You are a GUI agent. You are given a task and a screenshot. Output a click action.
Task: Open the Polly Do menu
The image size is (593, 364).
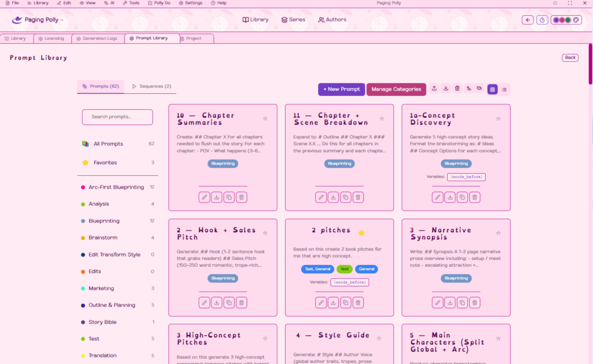[x=159, y=3]
